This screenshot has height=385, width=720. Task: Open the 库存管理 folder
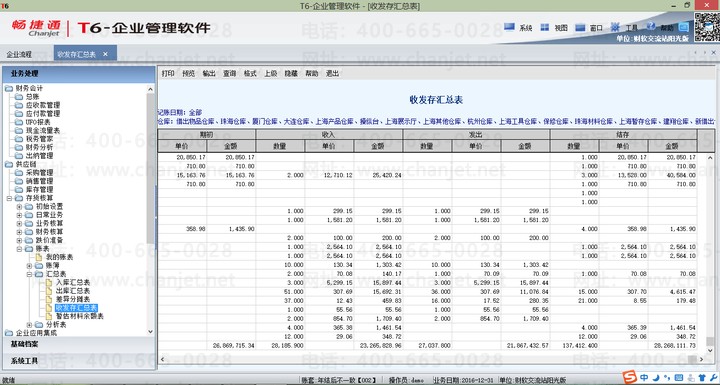point(39,189)
